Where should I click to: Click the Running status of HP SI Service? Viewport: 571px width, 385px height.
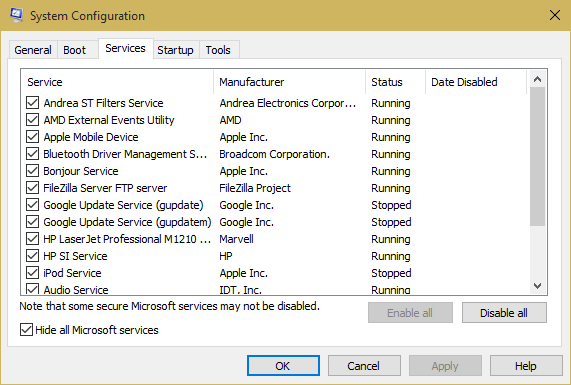(391, 256)
